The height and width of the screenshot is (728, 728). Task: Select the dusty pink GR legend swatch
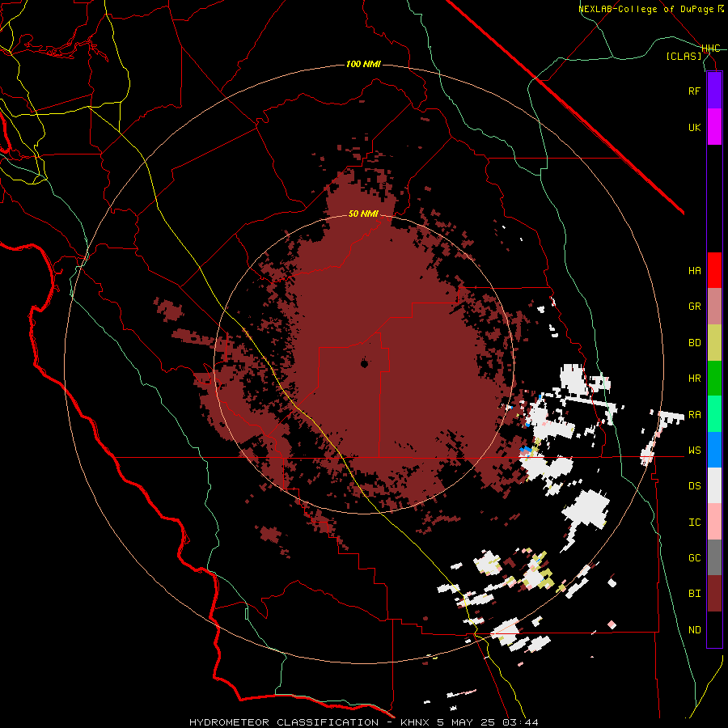tap(714, 307)
